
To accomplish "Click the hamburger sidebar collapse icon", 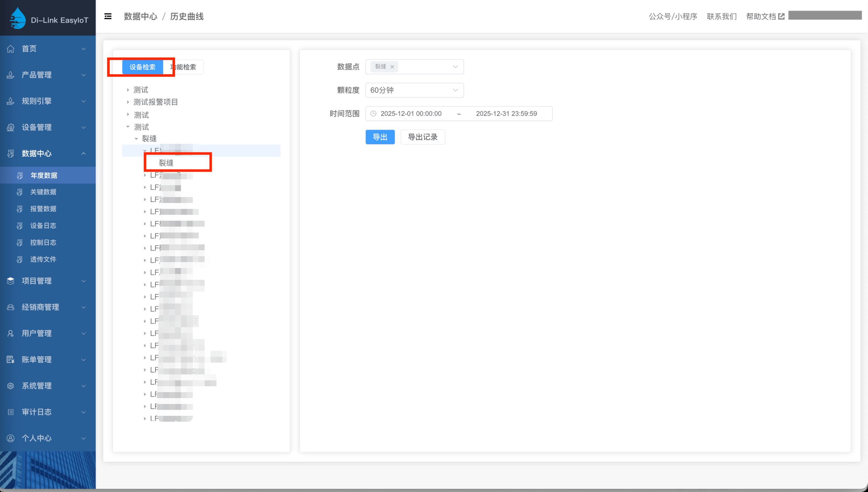I will (x=108, y=16).
